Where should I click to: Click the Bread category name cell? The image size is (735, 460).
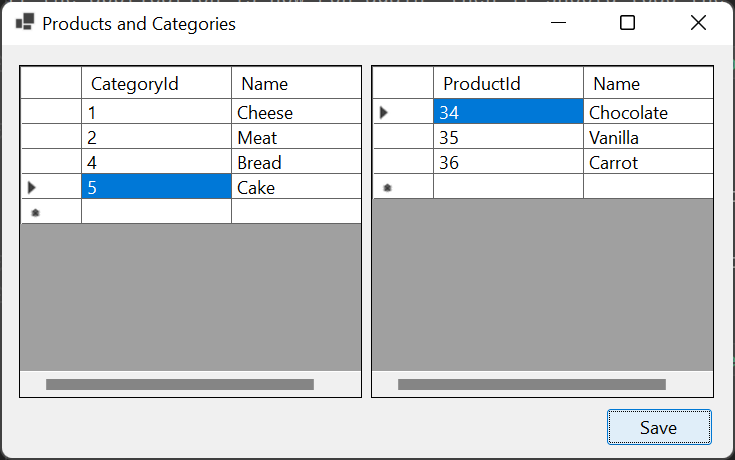click(x=295, y=162)
